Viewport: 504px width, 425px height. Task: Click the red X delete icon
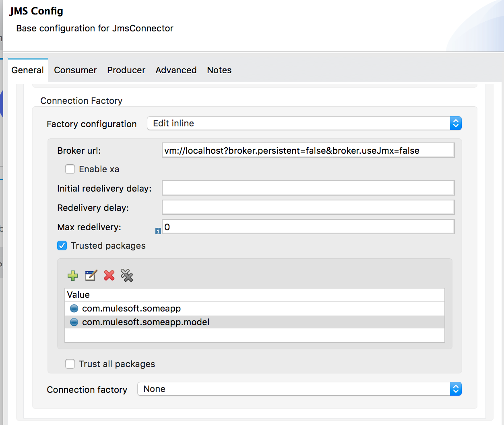[109, 276]
